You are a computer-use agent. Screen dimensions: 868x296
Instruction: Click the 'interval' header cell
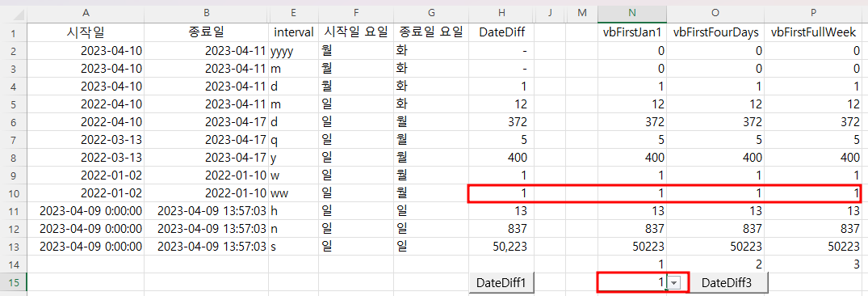[293, 32]
